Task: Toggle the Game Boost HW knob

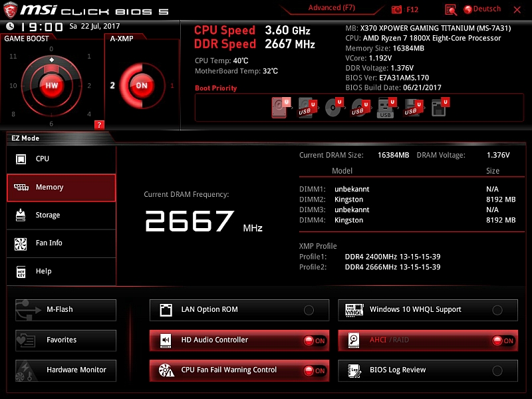Action: pyautogui.click(x=52, y=86)
